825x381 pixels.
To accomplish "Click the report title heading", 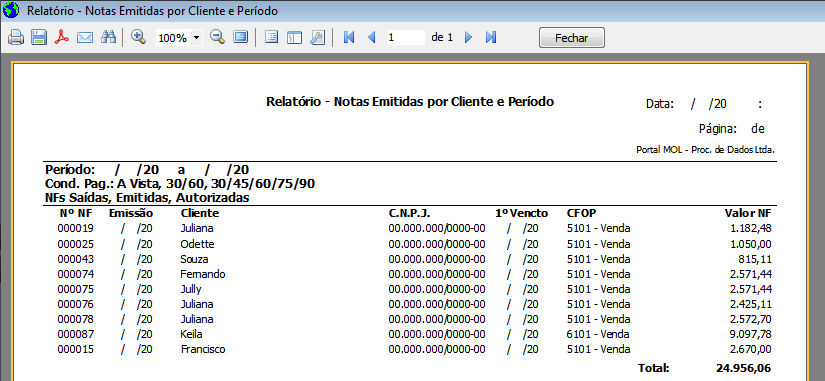I will coord(410,102).
